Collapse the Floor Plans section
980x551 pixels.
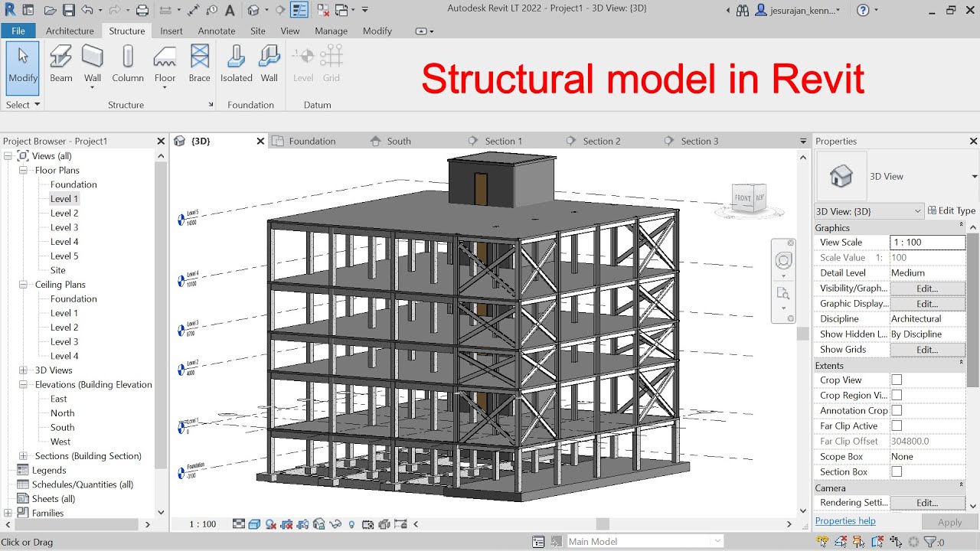click(23, 170)
